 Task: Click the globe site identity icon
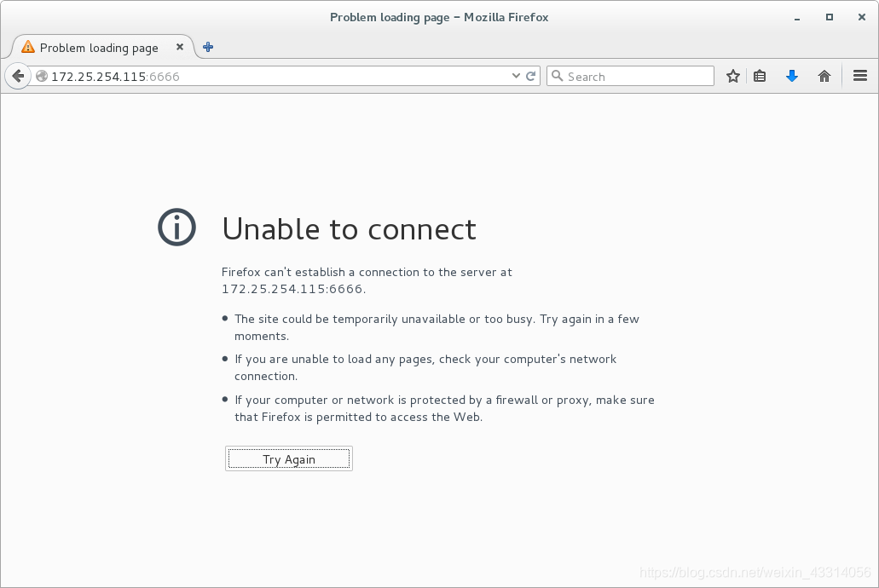point(42,76)
